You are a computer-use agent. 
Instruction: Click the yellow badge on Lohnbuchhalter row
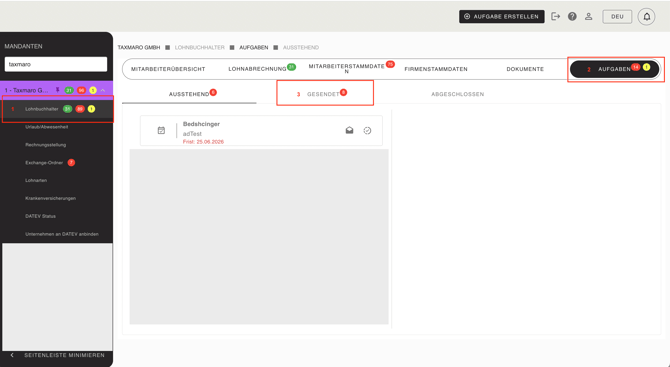91,109
